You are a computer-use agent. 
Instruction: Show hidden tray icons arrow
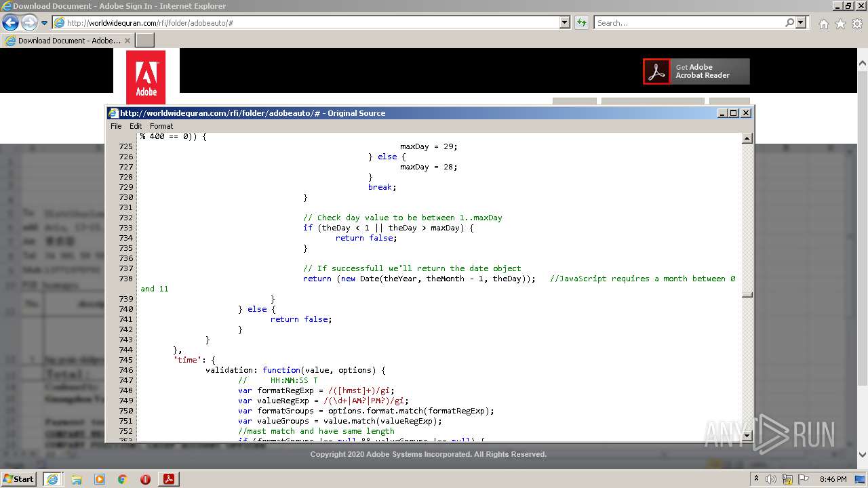tap(757, 479)
